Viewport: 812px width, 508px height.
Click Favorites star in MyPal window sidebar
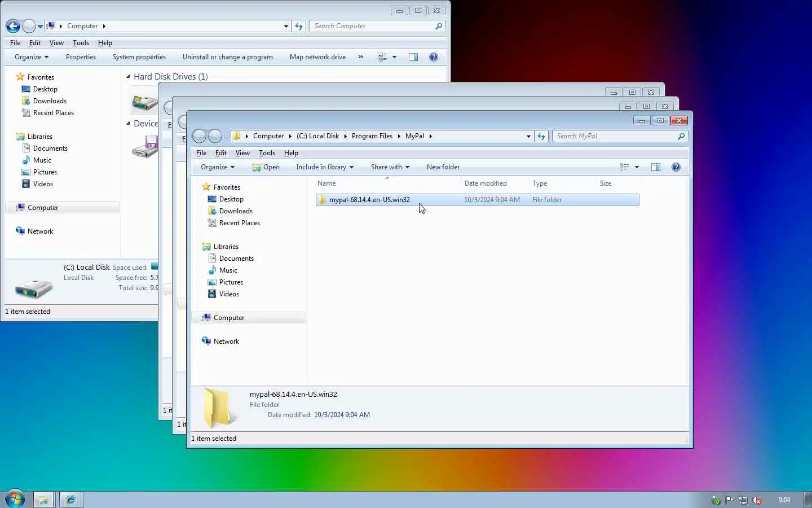206,187
